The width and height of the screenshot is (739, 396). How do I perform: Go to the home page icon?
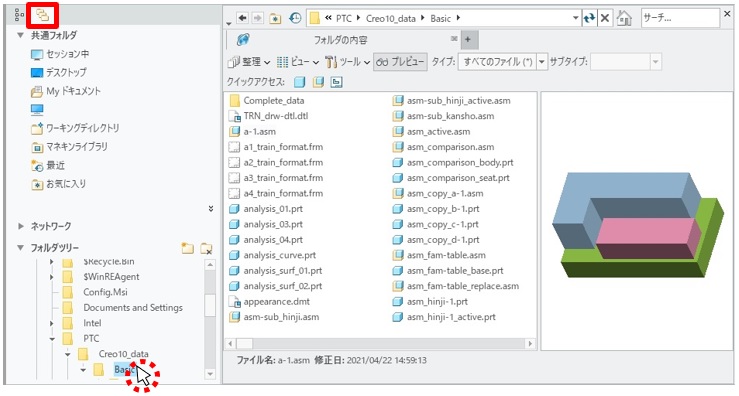click(x=624, y=18)
